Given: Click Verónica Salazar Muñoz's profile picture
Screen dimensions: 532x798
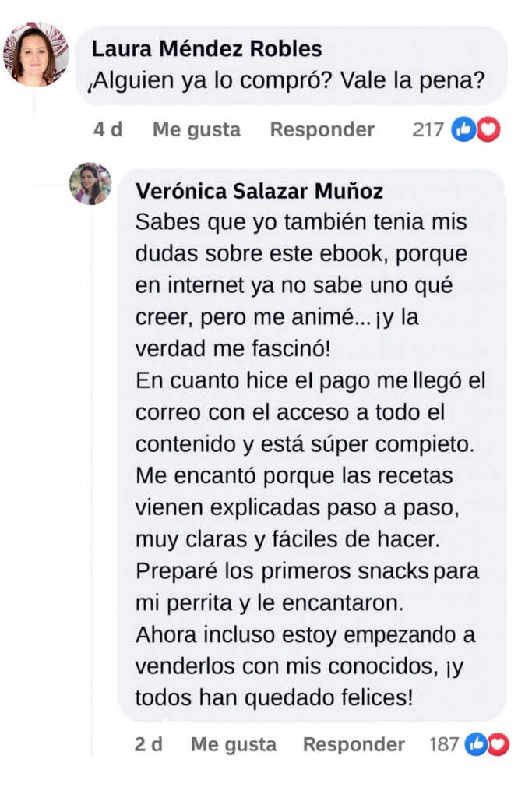Looking at the screenshot, I should coord(90,185).
